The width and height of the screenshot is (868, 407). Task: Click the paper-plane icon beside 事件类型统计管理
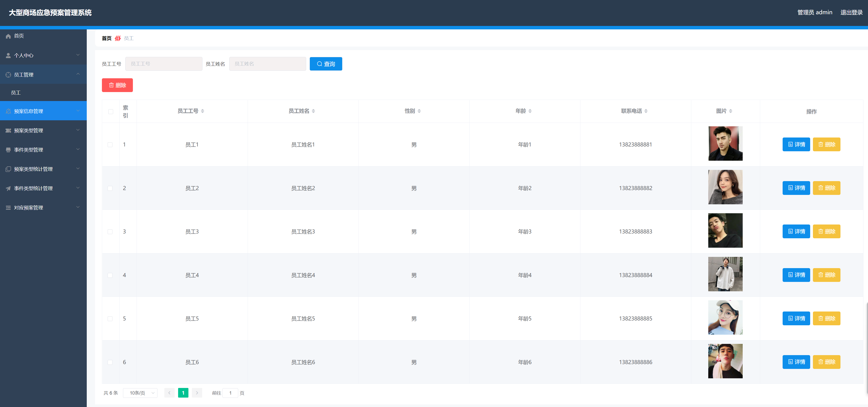(x=8, y=188)
